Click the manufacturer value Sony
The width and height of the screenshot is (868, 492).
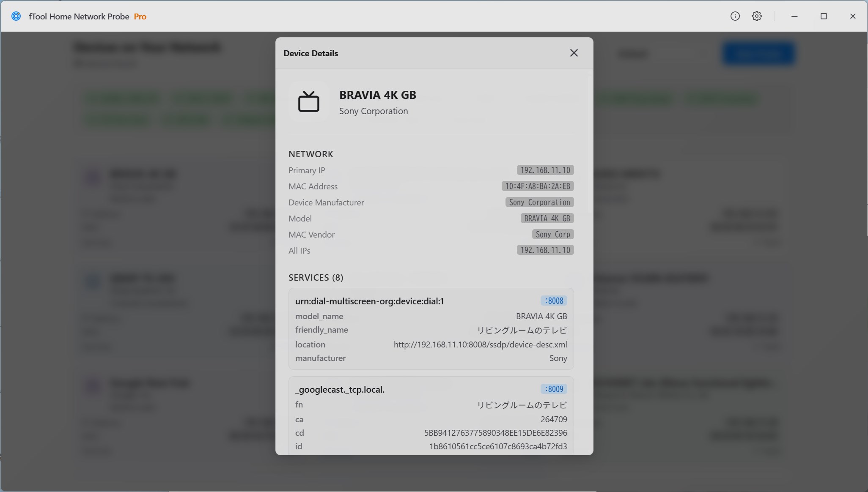click(558, 358)
